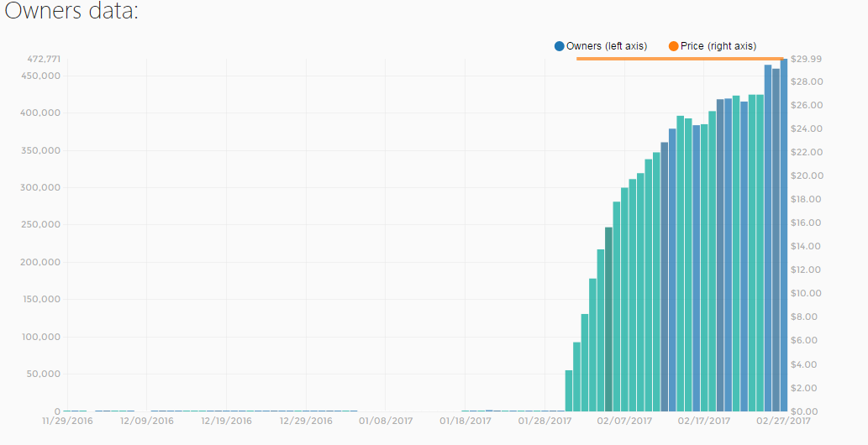Toggle the Price (right axis) legend item
This screenshot has height=445, width=868.
[713, 46]
